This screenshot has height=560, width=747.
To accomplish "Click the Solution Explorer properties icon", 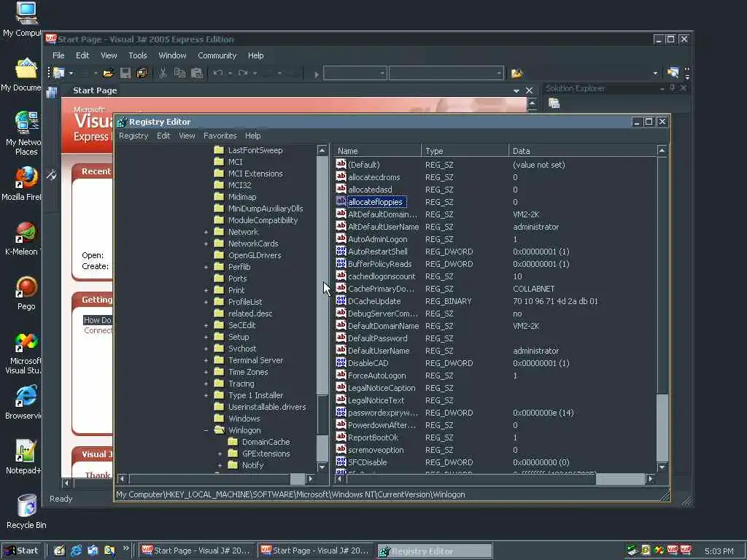I will click(554, 103).
